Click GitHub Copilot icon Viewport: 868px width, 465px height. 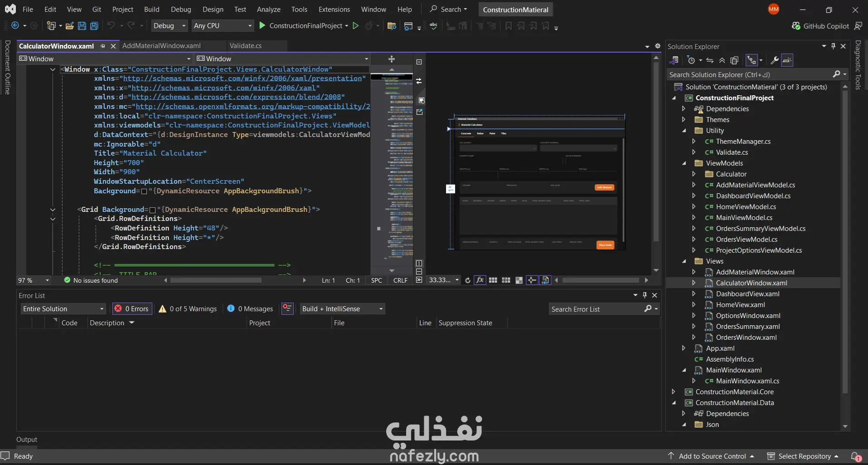click(x=796, y=26)
